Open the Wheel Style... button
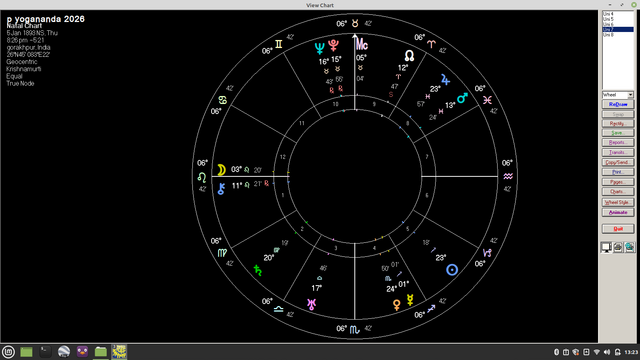The width and height of the screenshot is (640, 360). (618, 202)
